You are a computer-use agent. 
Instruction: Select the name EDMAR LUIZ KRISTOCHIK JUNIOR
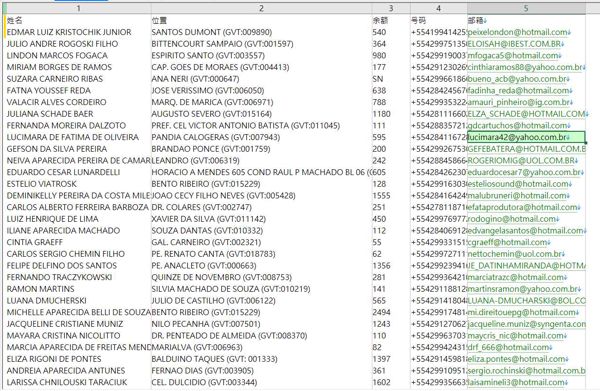[x=69, y=32]
